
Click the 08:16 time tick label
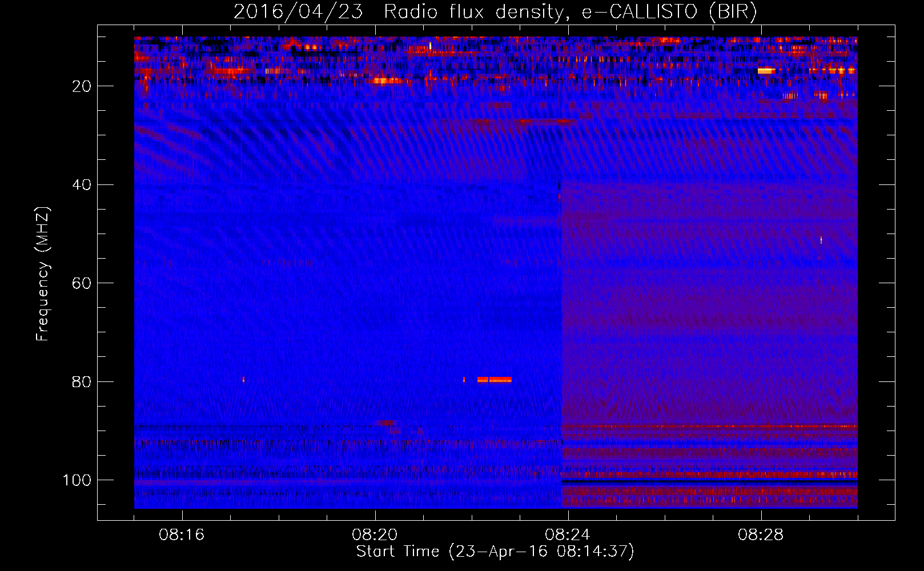(182, 535)
